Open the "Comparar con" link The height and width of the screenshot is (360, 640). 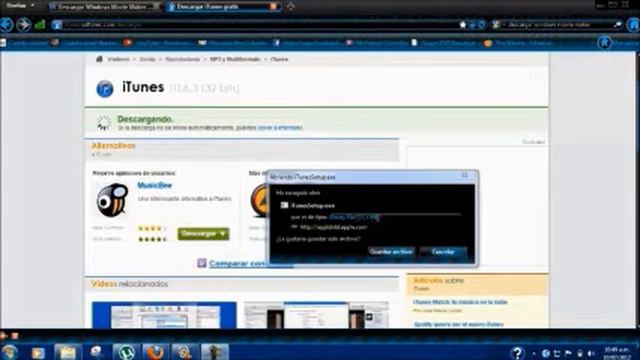coord(237,264)
